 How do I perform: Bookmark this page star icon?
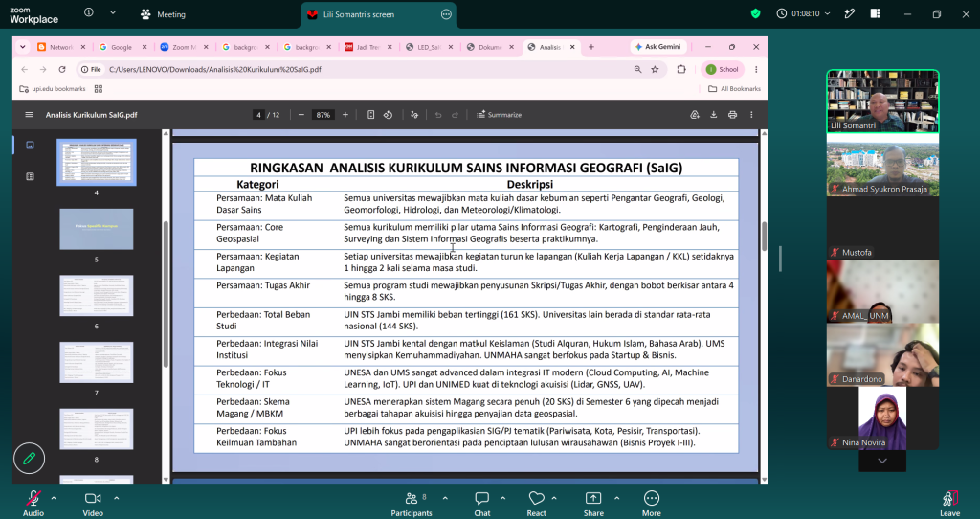(x=655, y=69)
